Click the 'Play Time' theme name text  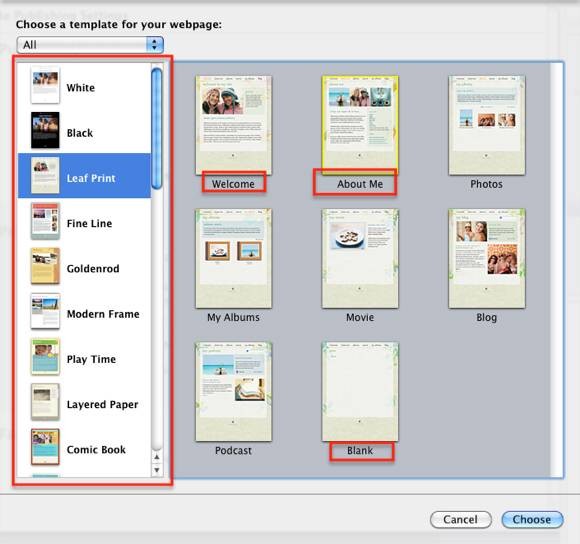[x=91, y=359]
